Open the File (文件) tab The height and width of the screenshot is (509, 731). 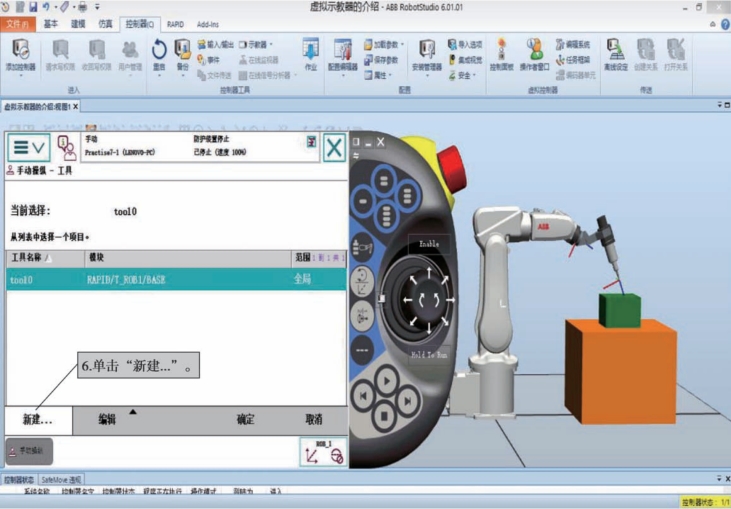tap(18, 24)
